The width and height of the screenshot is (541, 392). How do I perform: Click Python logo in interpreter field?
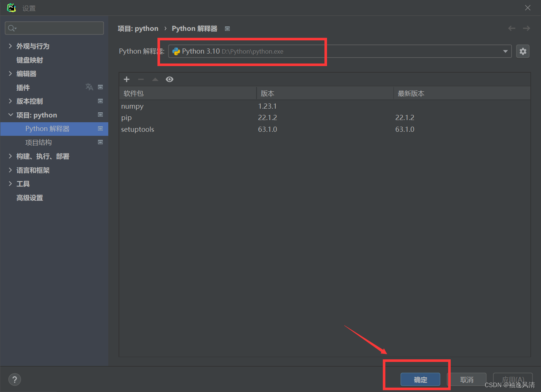coord(176,51)
